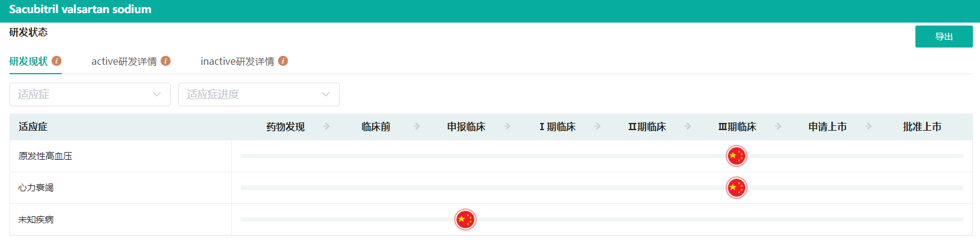980x240 pixels.
Task: Open the 适应症 dropdown
Action: tap(90, 94)
